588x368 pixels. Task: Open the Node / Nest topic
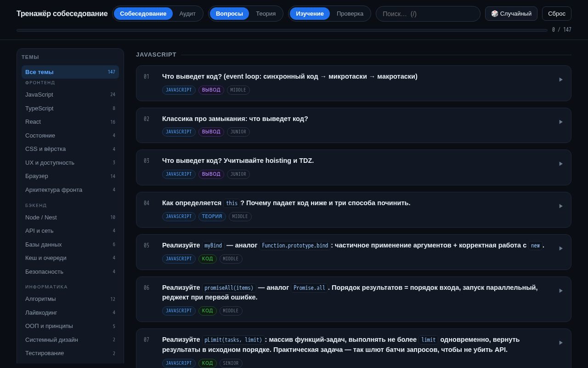pyautogui.click(x=70, y=217)
